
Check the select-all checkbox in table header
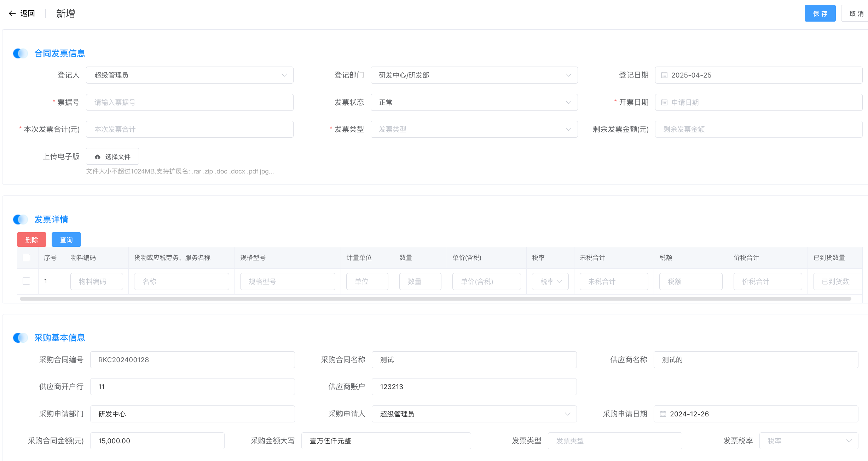pos(27,257)
